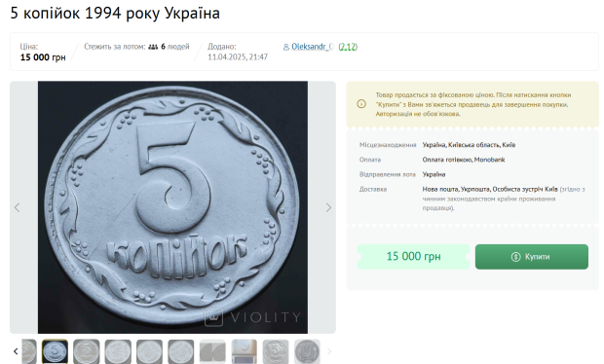Click the green 15 000 грн price tag

tap(413, 257)
